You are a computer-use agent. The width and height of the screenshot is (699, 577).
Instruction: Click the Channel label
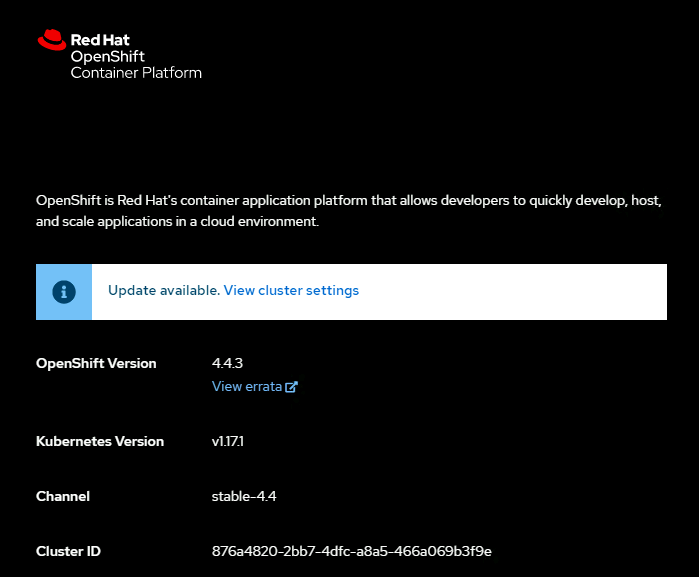(63, 496)
